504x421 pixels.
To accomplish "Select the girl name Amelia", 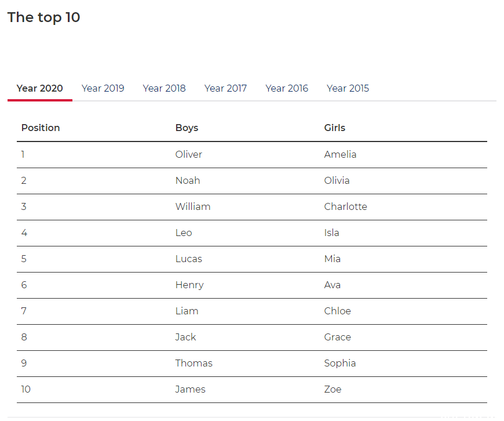I will tap(340, 154).
